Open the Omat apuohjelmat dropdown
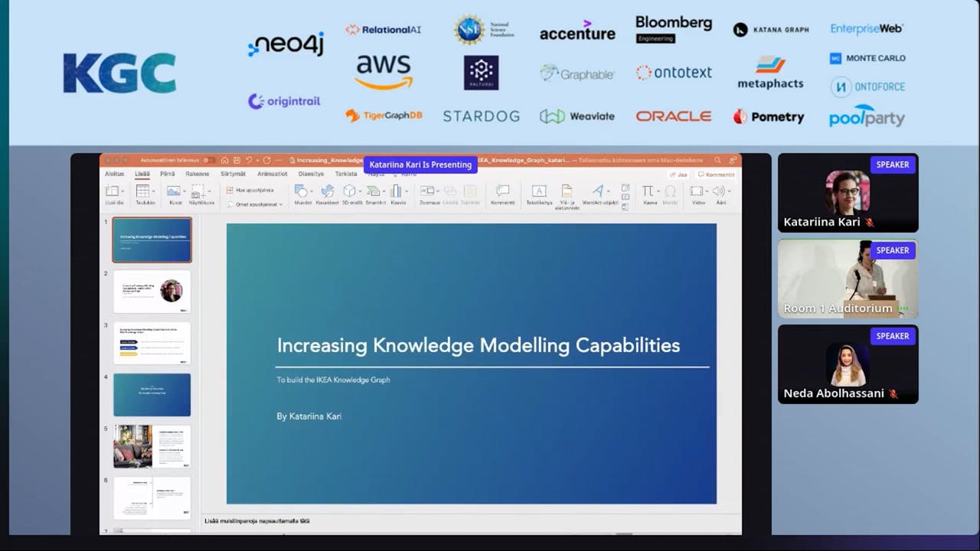The width and height of the screenshot is (980, 551). click(x=255, y=204)
